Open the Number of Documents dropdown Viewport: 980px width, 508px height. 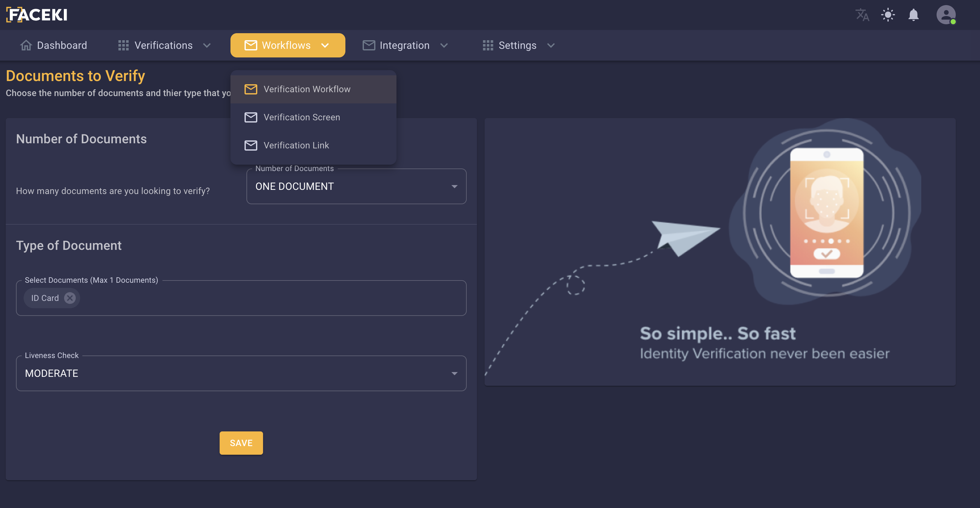(356, 186)
